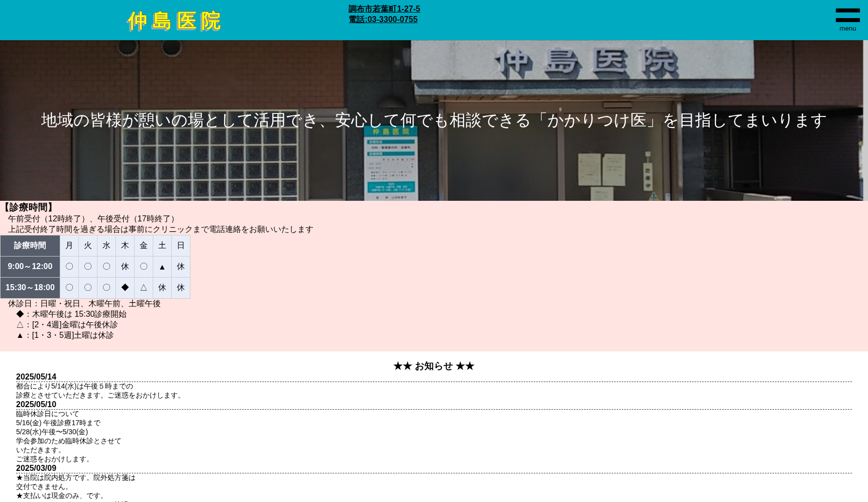The image size is (868, 502).
Task: Click the 2025/03/09 news date heading
Action: click(x=36, y=468)
